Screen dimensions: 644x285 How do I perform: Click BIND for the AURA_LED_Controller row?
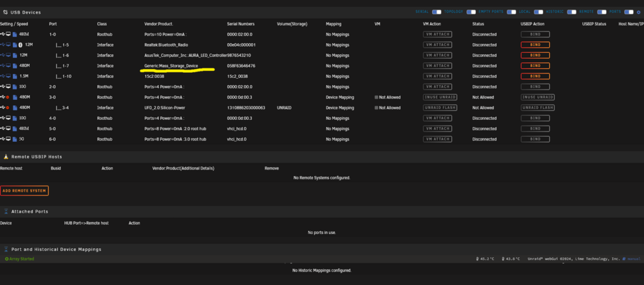coord(535,55)
